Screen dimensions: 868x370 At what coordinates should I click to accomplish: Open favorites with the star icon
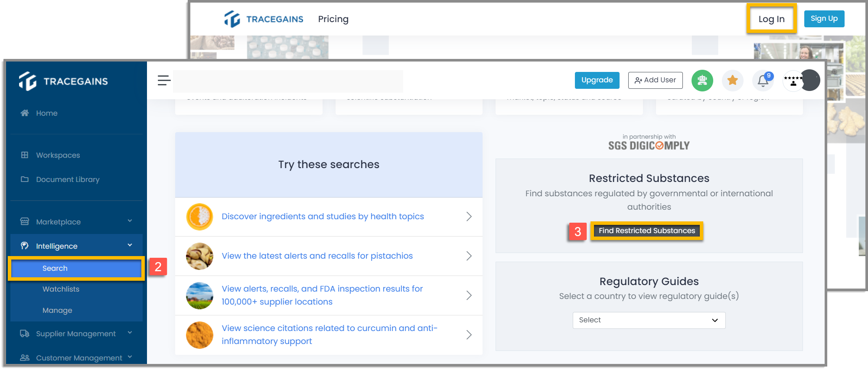point(732,81)
